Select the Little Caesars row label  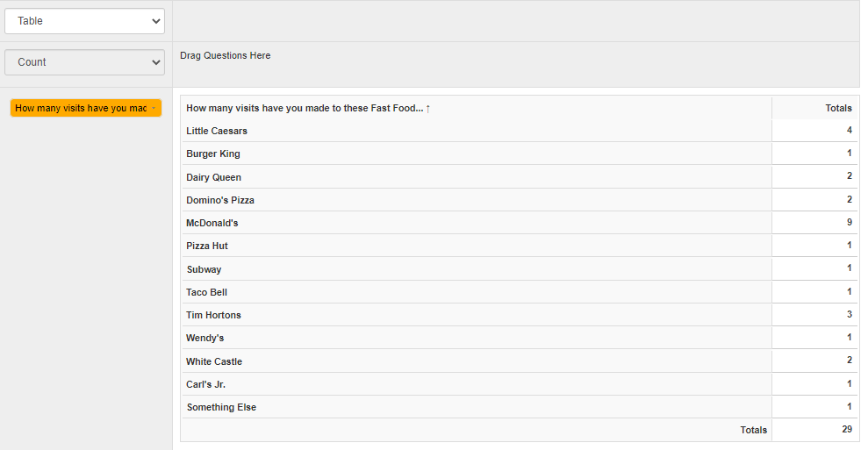click(217, 132)
